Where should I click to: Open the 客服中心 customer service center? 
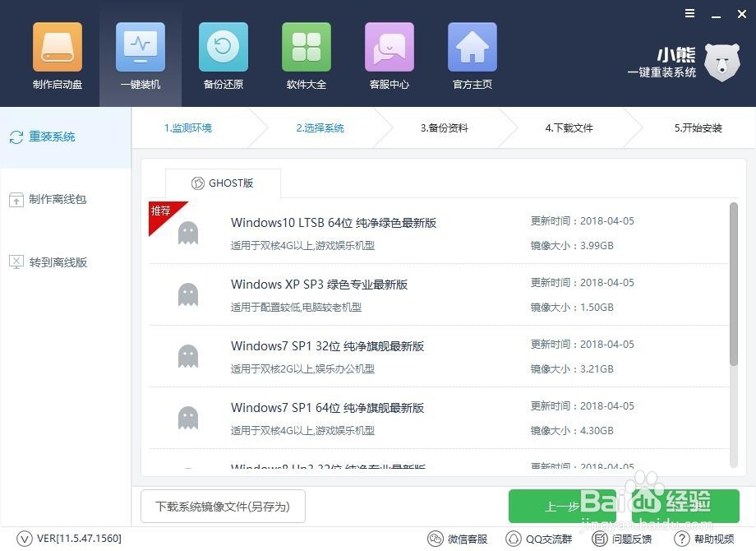[x=389, y=54]
